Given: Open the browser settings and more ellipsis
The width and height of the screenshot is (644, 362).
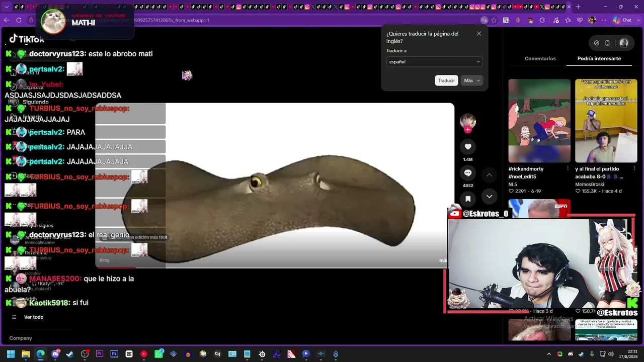Looking at the screenshot, I should pyautogui.click(x=604, y=20).
